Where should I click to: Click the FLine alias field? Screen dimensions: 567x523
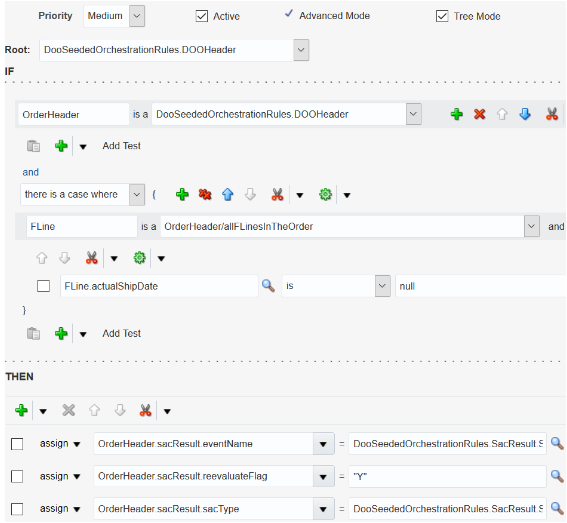[x=82, y=226]
